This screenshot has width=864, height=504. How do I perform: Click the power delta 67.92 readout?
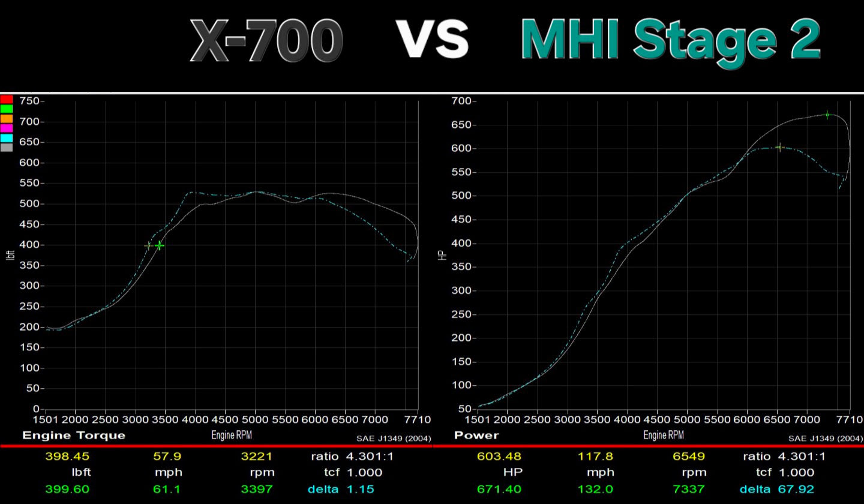(776, 489)
